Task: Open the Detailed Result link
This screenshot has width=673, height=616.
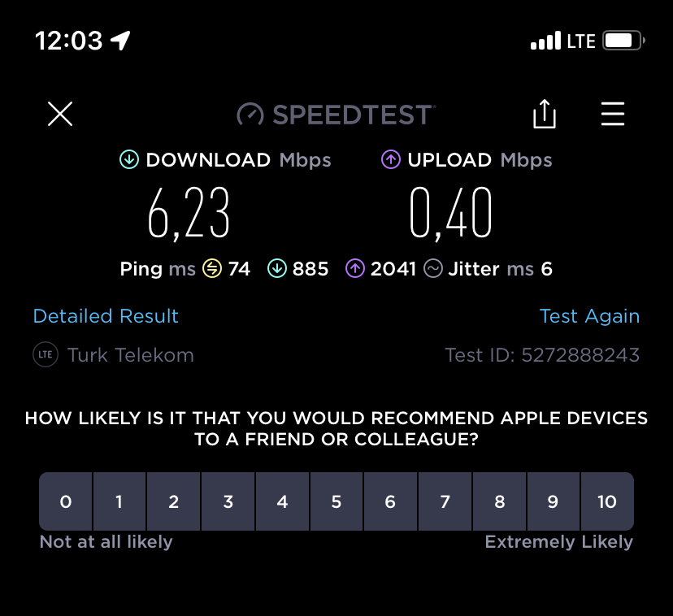Action: coord(106,316)
